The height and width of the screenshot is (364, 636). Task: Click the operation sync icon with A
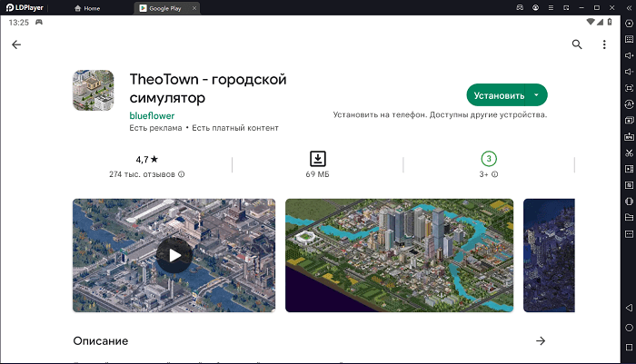[629, 104]
